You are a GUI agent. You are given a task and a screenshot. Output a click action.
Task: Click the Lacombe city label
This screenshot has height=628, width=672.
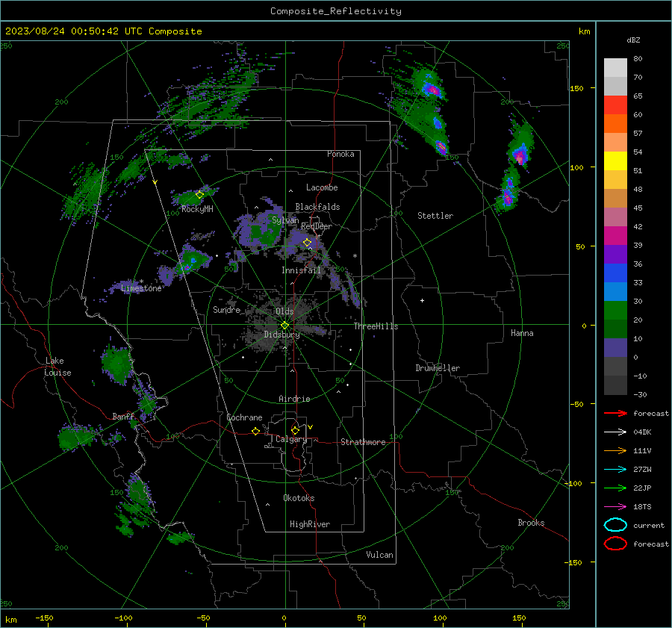click(x=322, y=187)
